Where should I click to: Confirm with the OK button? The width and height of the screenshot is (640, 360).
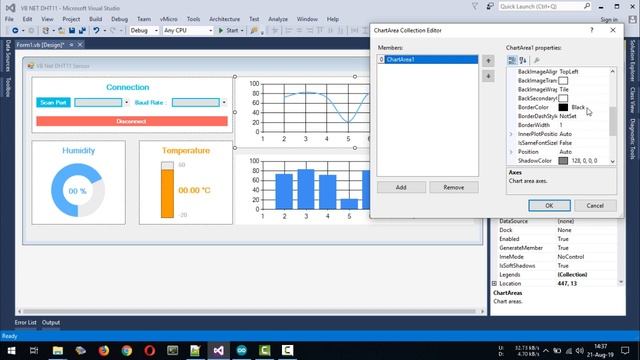click(549, 205)
